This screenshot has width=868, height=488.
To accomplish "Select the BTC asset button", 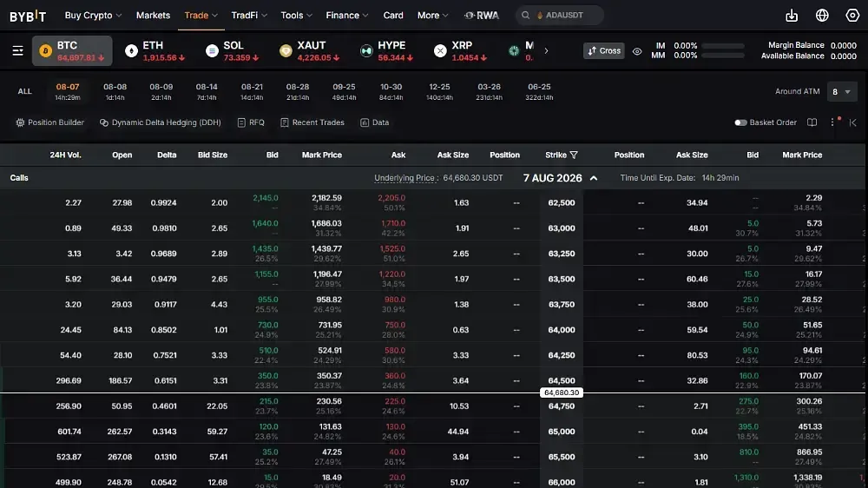I will pos(72,51).
